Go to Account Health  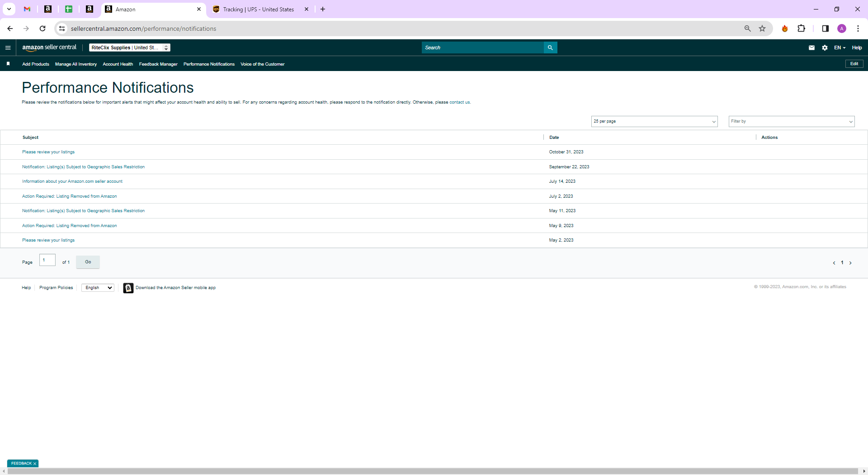[118, 64]
